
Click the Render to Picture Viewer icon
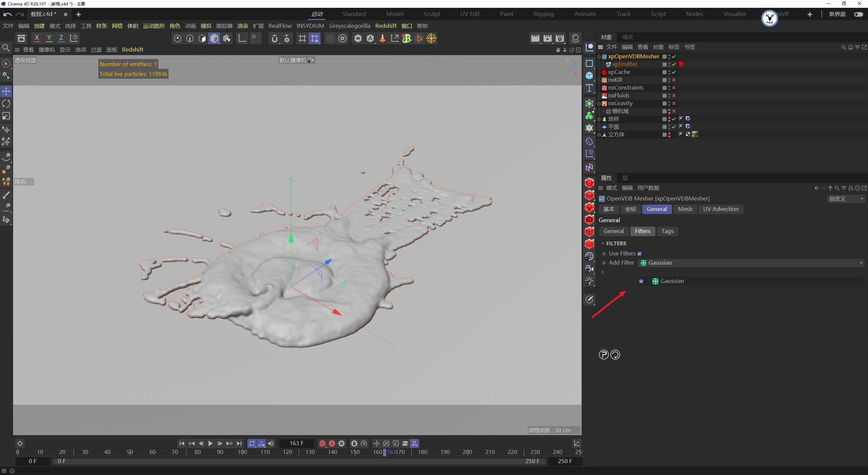coord(548,39)
